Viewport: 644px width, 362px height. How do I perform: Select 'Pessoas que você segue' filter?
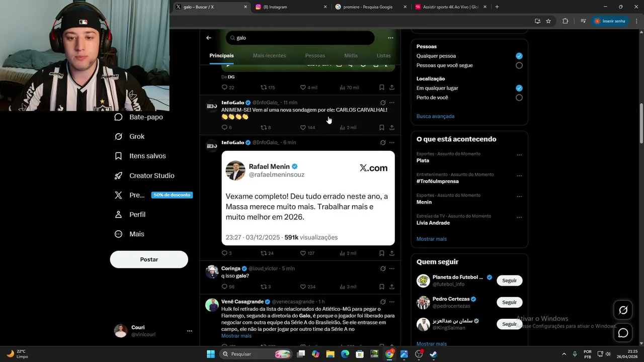(519, 65)
